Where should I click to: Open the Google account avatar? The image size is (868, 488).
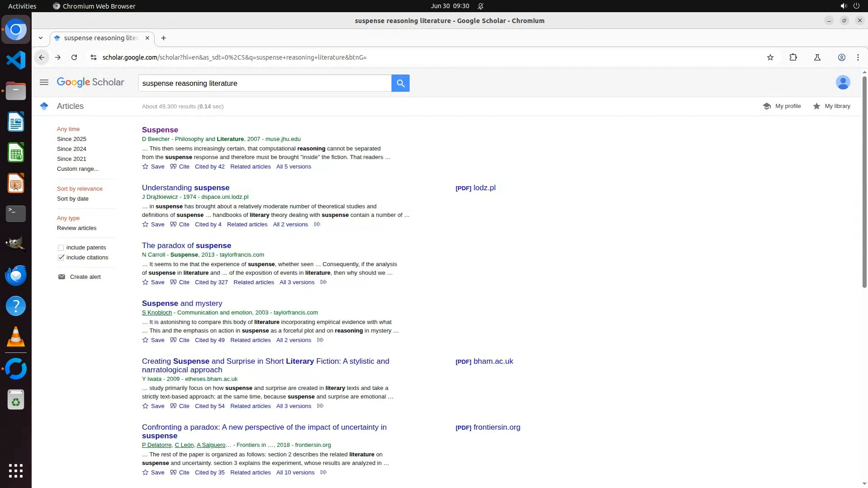pos(843,83)
